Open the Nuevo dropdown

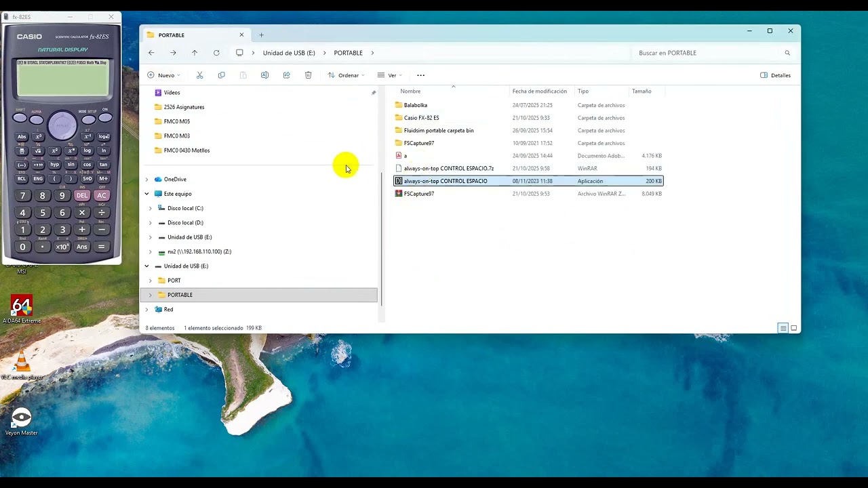(163, 75)
